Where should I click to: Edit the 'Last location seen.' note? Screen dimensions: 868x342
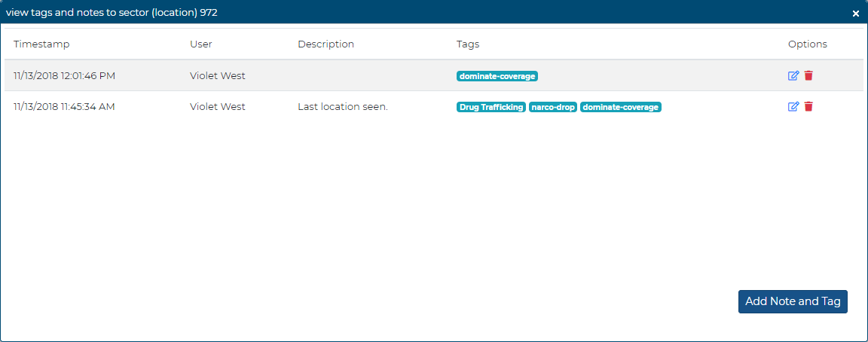(x=793, y=107)
